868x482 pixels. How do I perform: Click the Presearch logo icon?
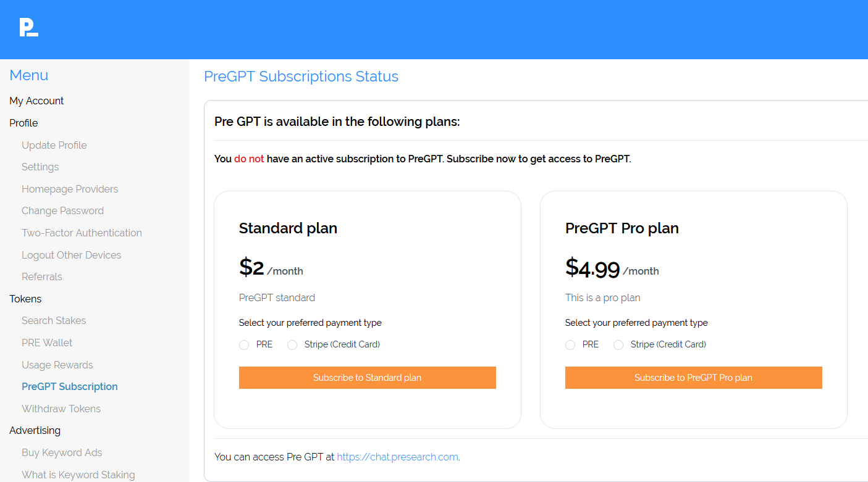pyautogui.click(x=28, y=28)
